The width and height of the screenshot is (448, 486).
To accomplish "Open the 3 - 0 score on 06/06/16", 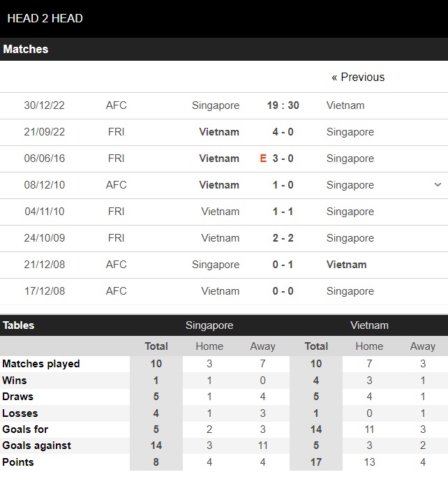I will [283, 159].
